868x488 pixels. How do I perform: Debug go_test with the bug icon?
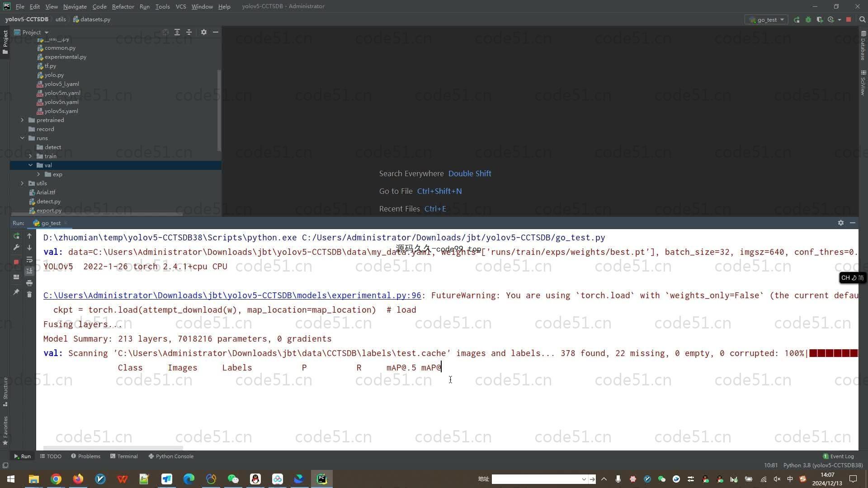coord(808,20)
